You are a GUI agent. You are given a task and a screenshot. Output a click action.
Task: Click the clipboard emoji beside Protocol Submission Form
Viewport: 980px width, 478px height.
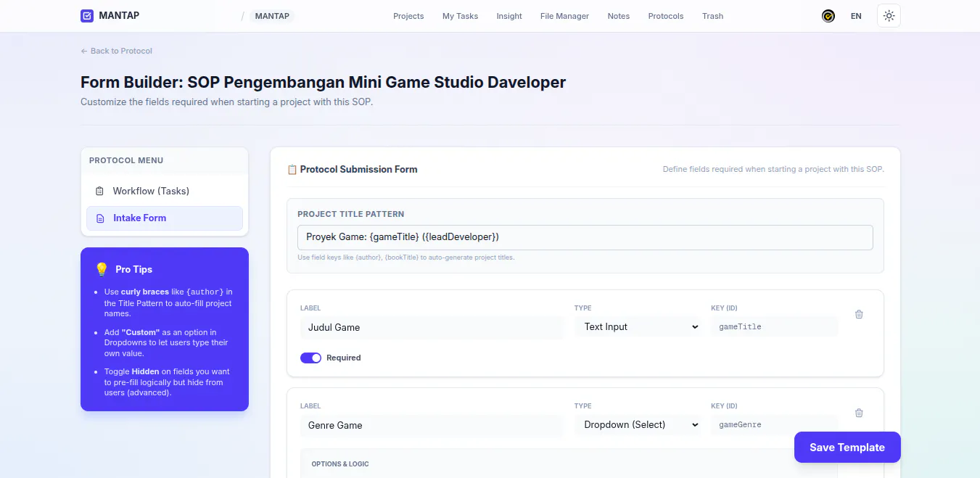point(292,170)
